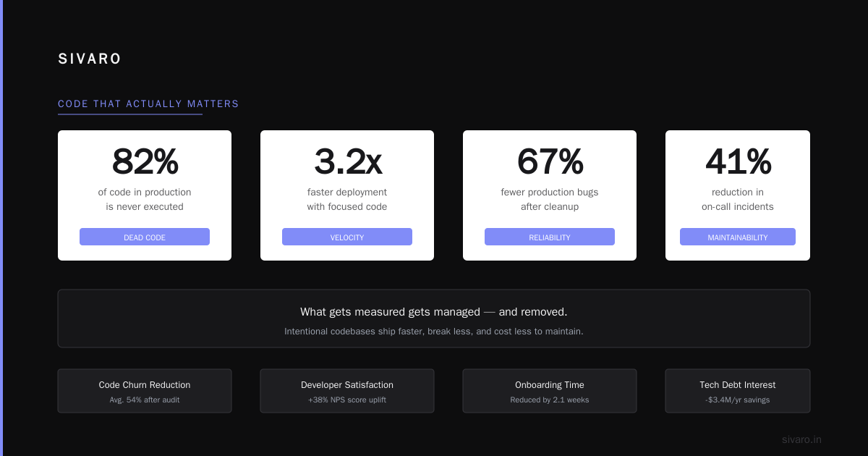Screen dimensions: 868x456
Task: Click the MAINTAINABILITY badge
Action: pos(738,237)
